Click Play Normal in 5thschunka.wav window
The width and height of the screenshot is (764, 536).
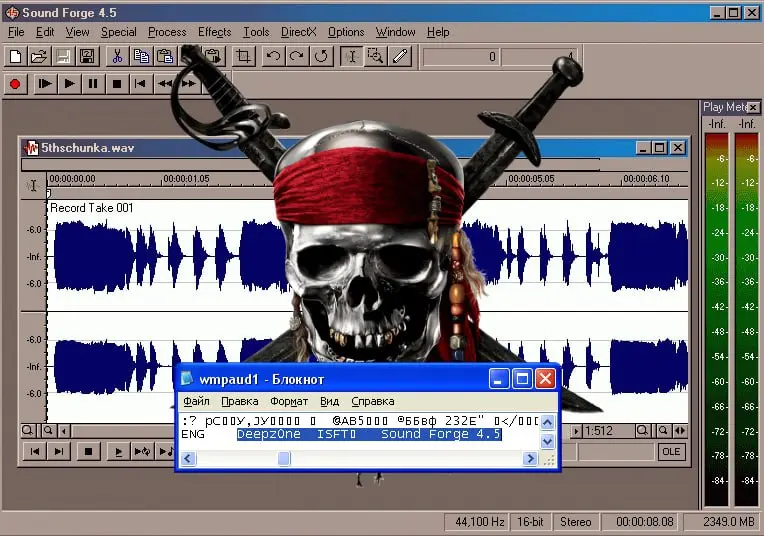(118, 451)
